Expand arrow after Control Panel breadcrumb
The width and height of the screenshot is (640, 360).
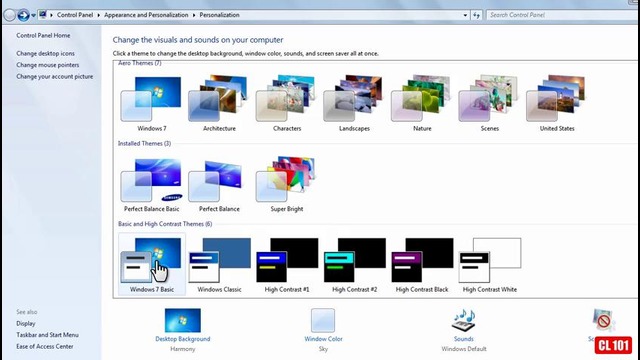tap(98, 15)
